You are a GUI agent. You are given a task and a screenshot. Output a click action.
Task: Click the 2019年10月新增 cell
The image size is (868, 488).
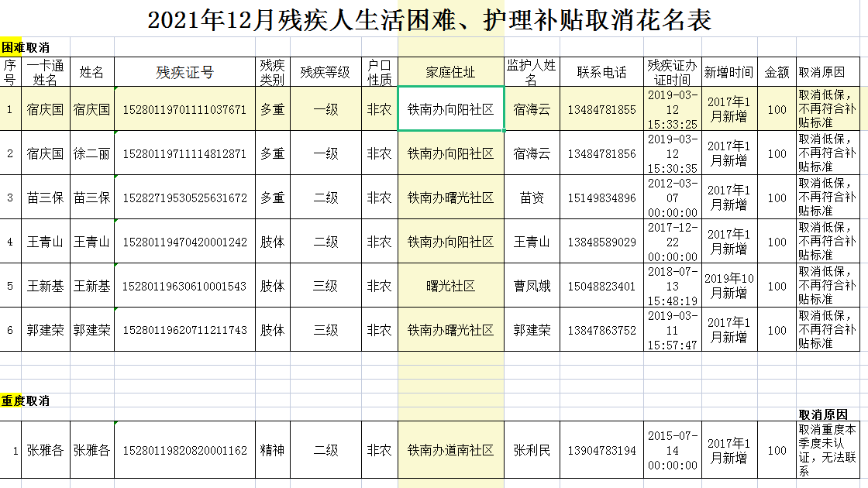click(729, 286)
